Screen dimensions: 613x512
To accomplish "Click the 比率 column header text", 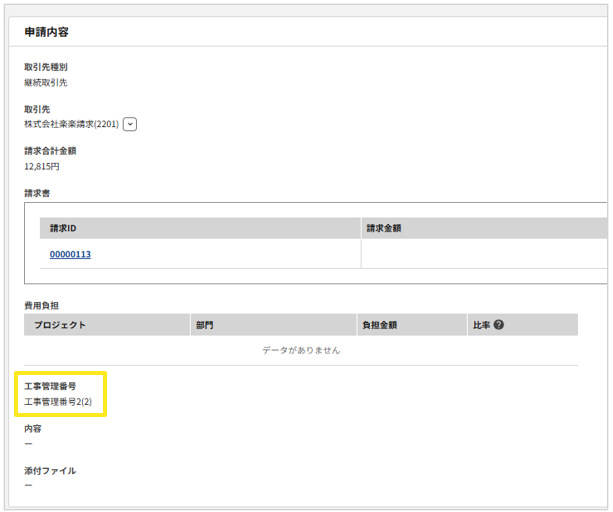I will tap(481, 325).
